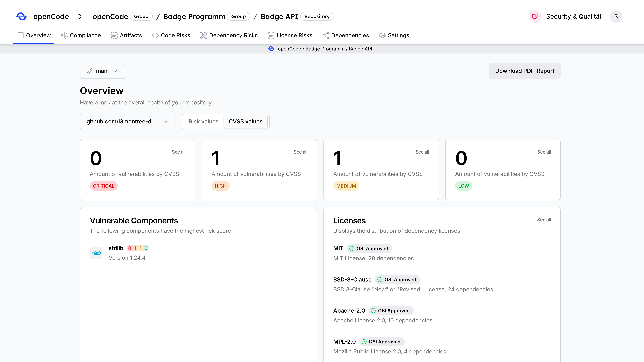Click the Apache-2.0 license name
Image resolution: width=644 pixels, height=362 pixels.
coord(349,311)
